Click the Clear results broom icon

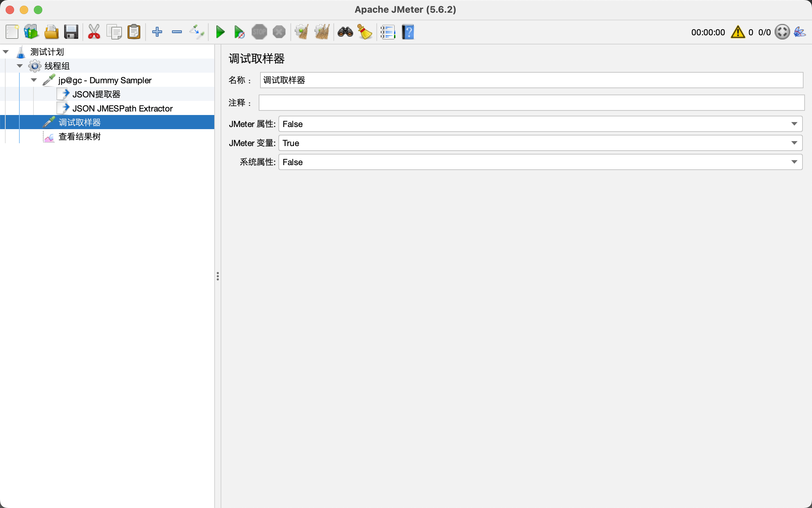(x=302, y=32)
